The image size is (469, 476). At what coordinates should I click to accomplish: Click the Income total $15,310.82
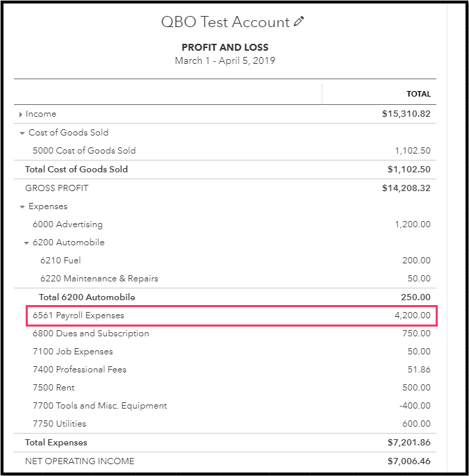pos(406,114)
